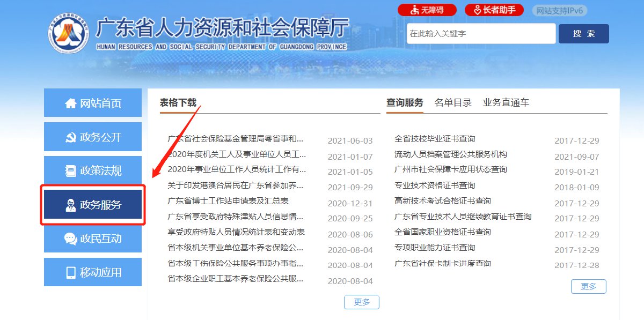The width and height of the screenshot is (644, 320).
Task: Open 流动人员档案管理公共服务机构 link
Action: point(451,154)
